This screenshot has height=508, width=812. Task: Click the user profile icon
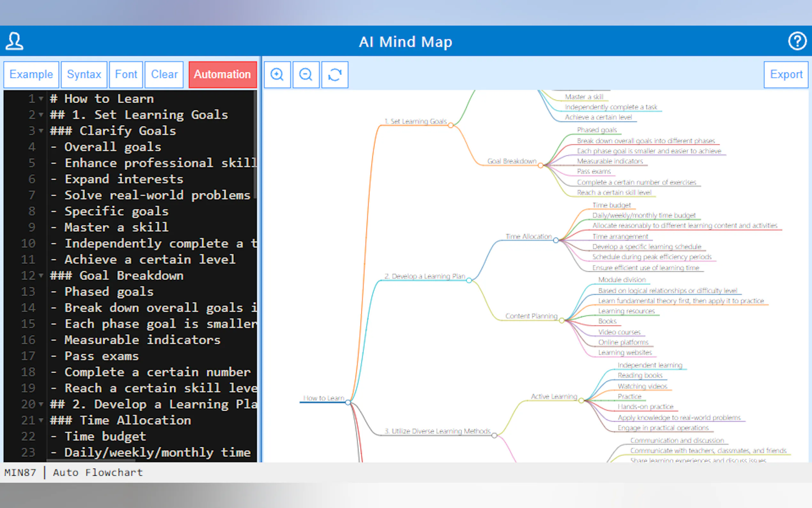pyautogui.click(x=14, y=41)
